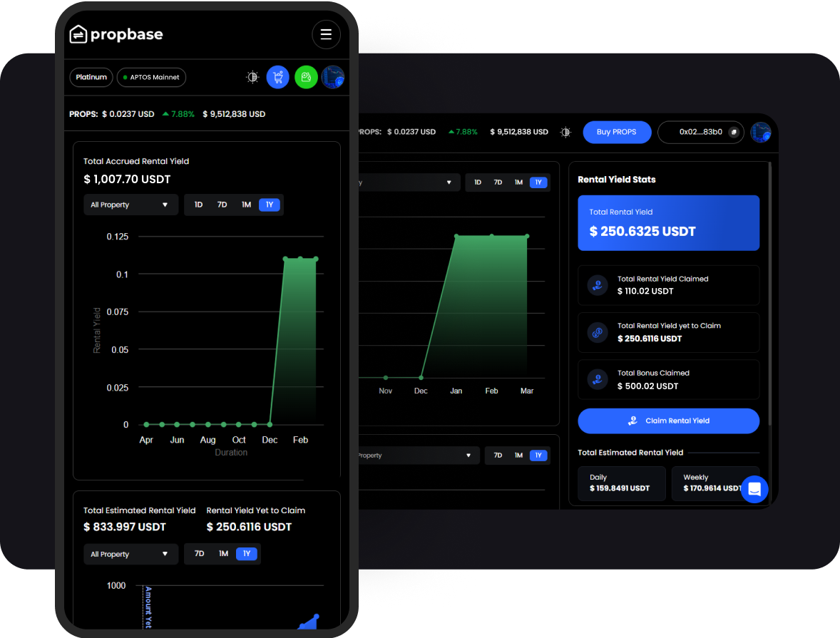Open the green wallet icon
This screenshot has width=840, height=638.
pyautogui.click(x=306, y=77)
